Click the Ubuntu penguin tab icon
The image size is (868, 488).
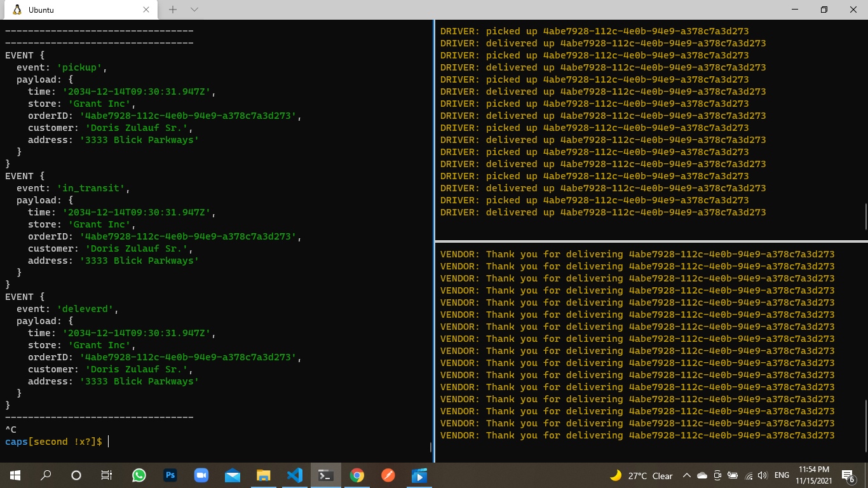pyautogui.click(x=17, y=10)
